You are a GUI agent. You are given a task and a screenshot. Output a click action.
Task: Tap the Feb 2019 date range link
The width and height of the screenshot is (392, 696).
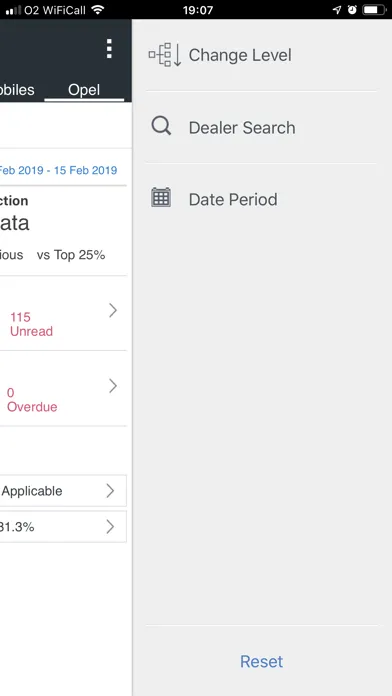[x=58, y=170]
